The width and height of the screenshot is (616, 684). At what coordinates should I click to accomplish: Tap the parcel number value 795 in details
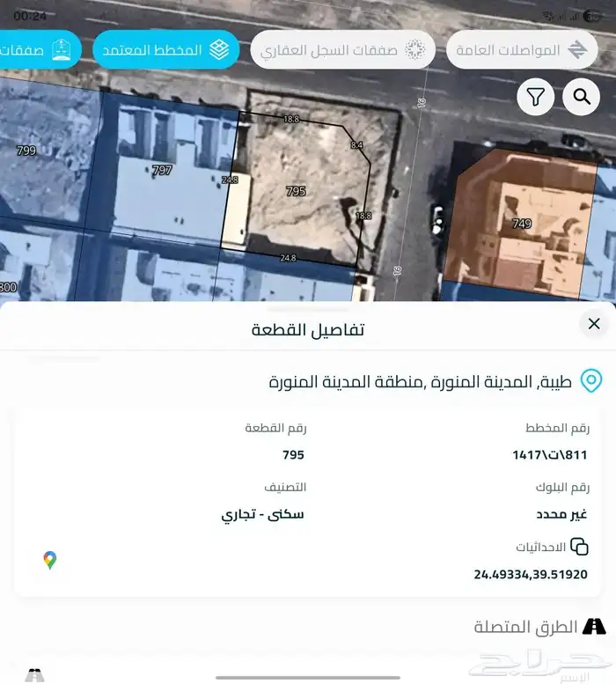[293, 455]
